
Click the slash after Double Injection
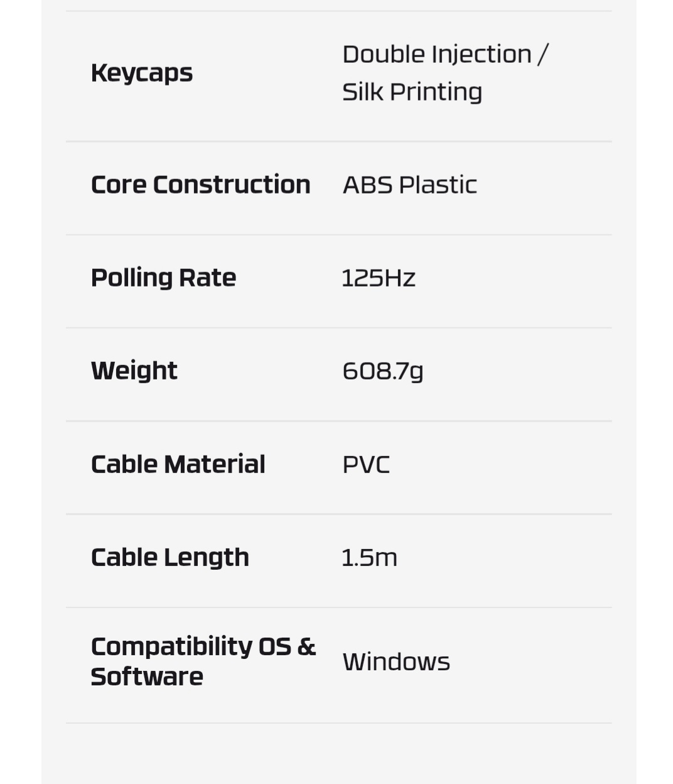pos(543,55)
